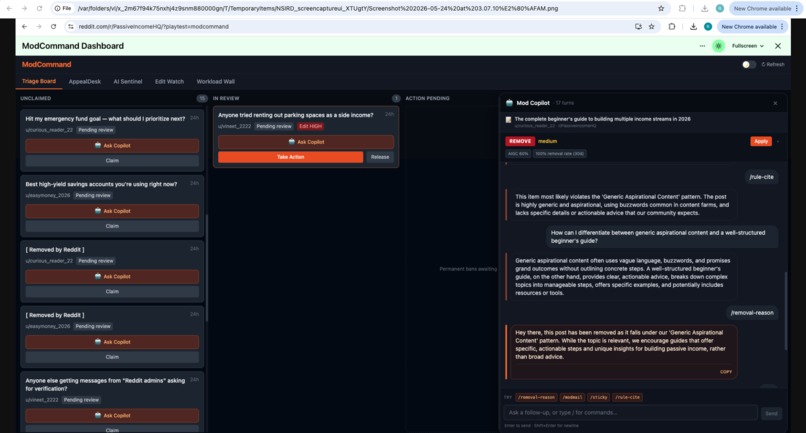Ask Copilot about the parking spaces post
The width and height of the screenshot is (806, 433).
coord(306,142)
